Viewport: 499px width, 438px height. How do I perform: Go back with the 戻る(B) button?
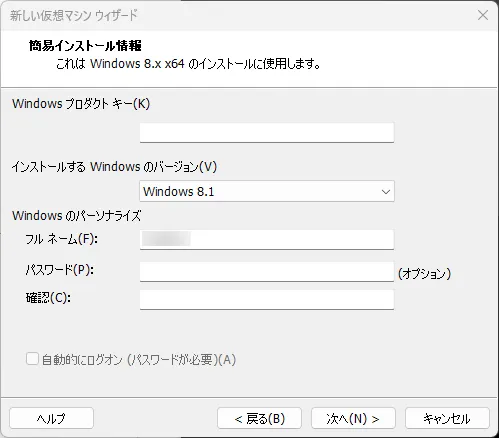259,418
